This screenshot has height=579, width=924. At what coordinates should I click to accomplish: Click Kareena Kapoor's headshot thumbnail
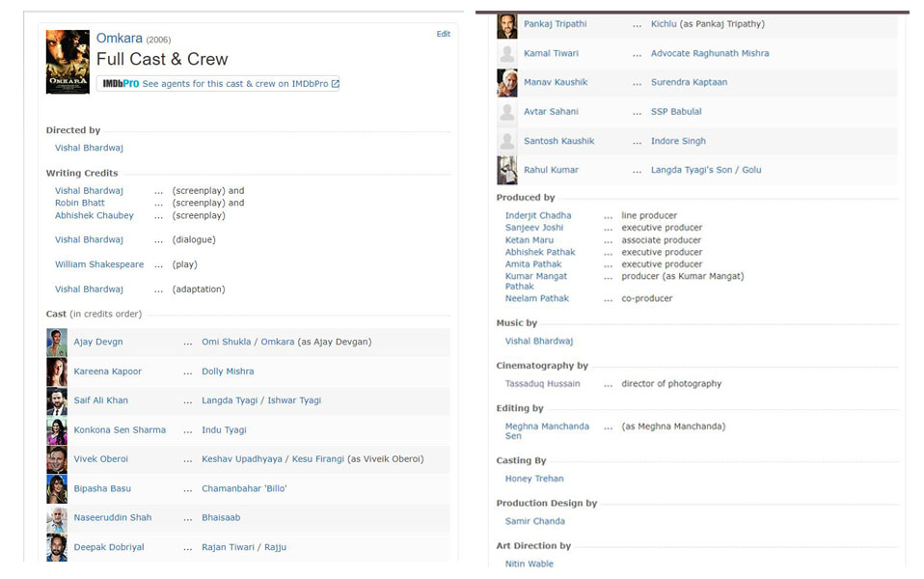coord(57,372)
